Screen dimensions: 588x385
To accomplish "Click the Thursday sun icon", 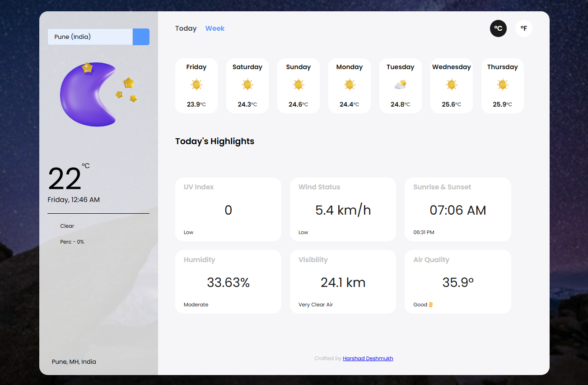I will tap(503, 85).
